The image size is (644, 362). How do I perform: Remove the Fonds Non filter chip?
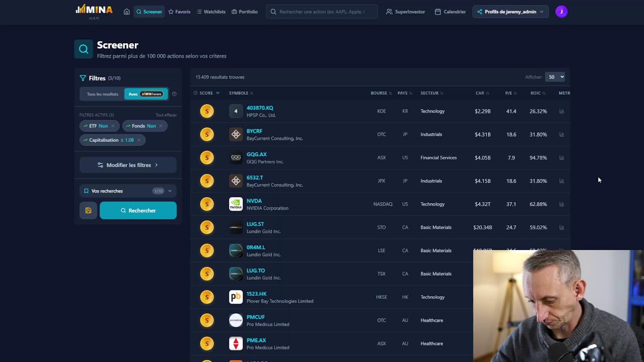pyautogui.click(x=160, y=126)
